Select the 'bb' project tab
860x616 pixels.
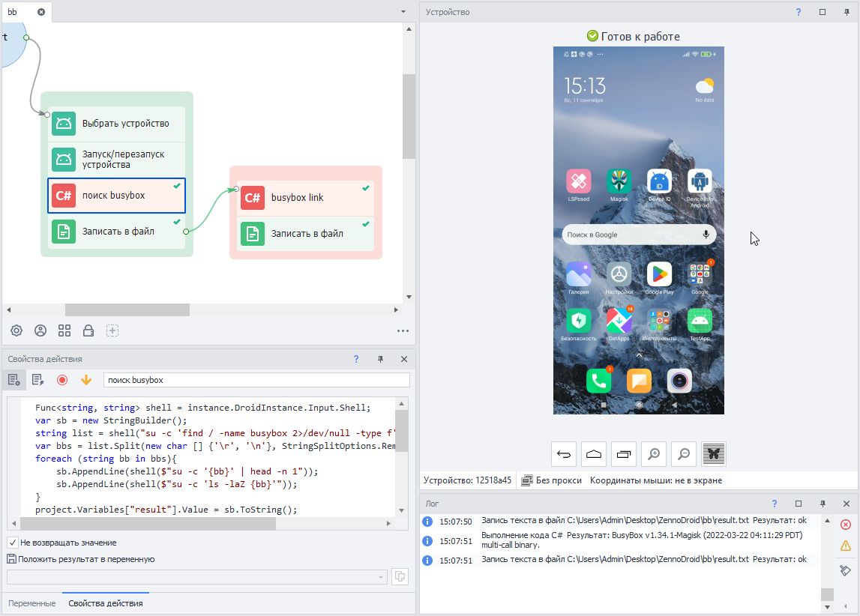[x=13, y=12]
